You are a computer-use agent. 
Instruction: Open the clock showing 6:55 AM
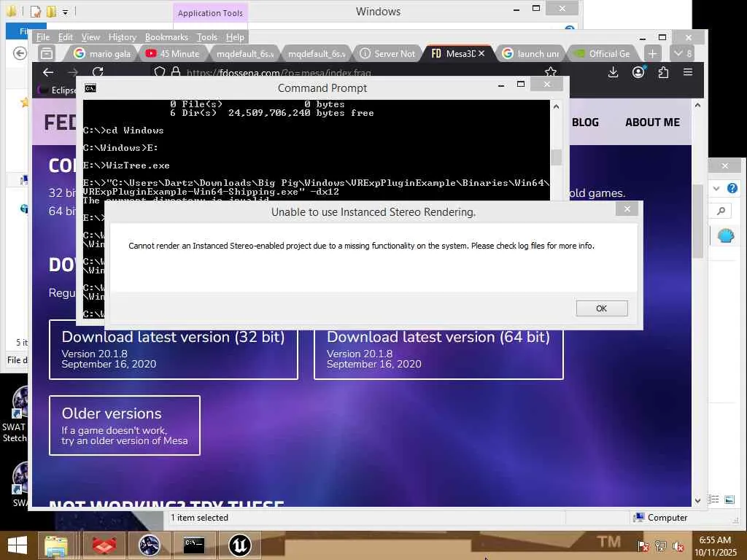pyautogui.click(x=715, y=546)
